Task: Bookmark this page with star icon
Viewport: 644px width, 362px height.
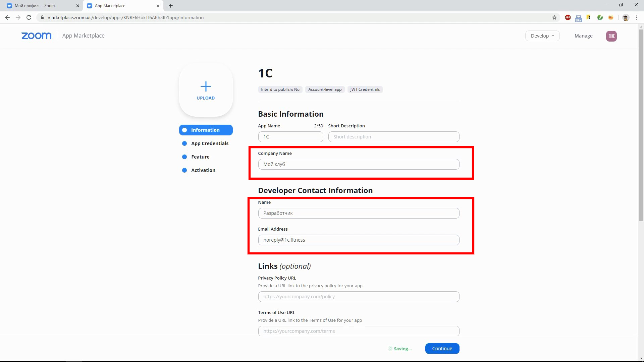Action: (x=554, y=17)
